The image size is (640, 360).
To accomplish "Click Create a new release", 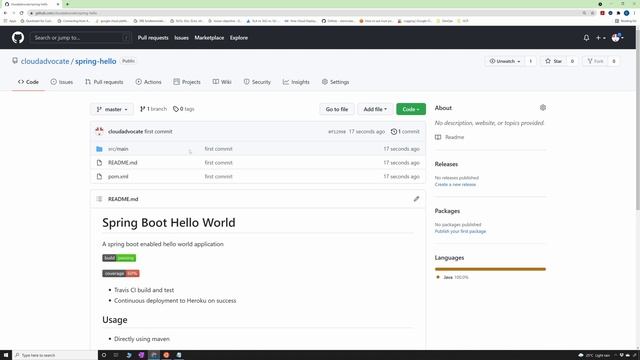I will click(x=455, y=184).
